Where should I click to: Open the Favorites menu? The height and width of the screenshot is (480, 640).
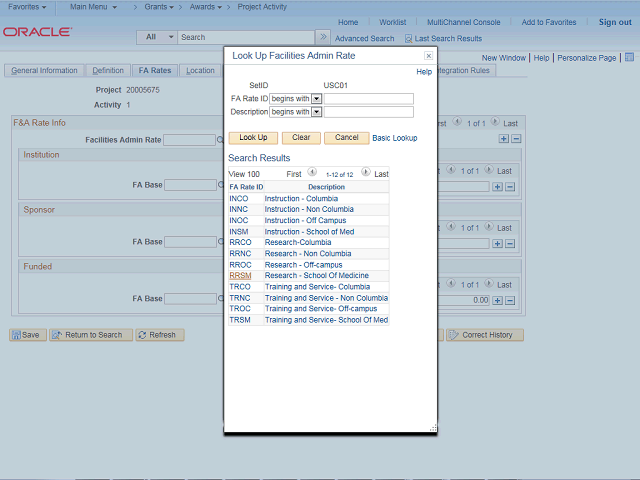pos(27,7)
